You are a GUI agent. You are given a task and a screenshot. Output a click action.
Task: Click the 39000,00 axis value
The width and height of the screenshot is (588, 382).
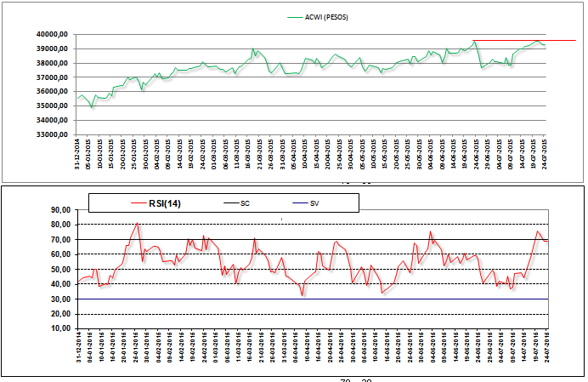tap(52, 48)
